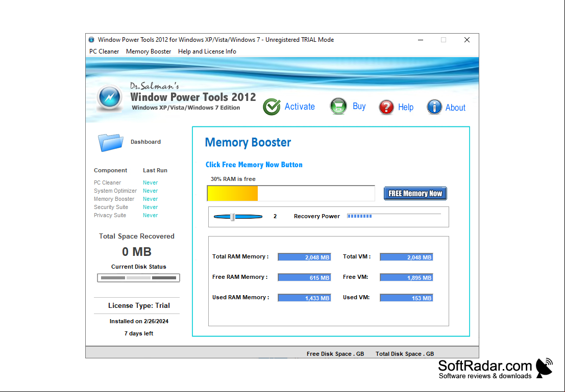The image size is (565, 392).
Task: Click the Click Free Memory Now Button text
Action: tap(254, 165)
